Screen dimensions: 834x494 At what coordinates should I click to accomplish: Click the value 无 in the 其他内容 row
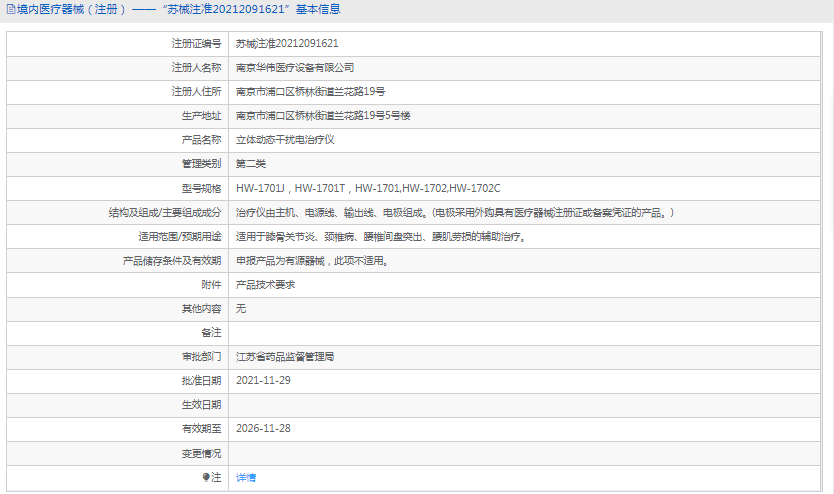241,308
